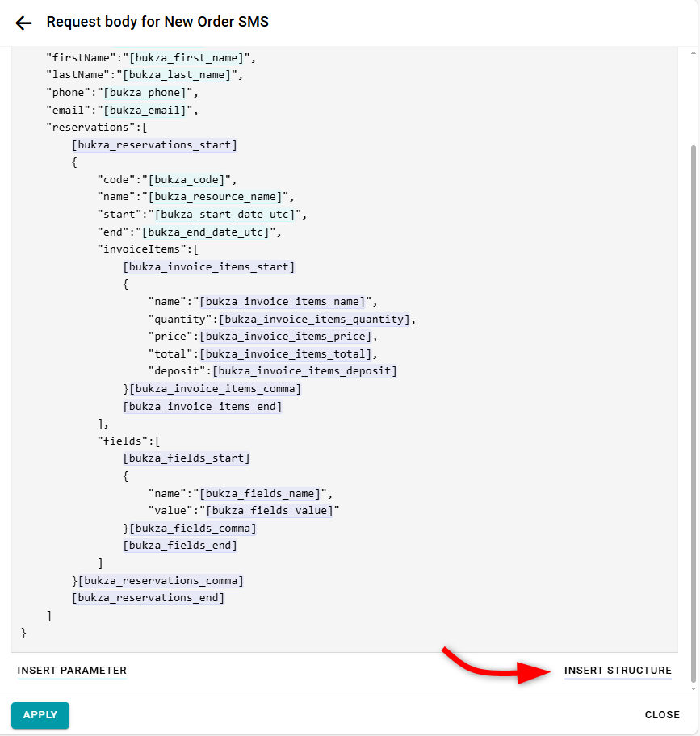Image resolution: width=700 pixels, height=736 pixels.
Task: Click the [bukza_reservations_end] structure tag
Action: (x=148, y=598)
